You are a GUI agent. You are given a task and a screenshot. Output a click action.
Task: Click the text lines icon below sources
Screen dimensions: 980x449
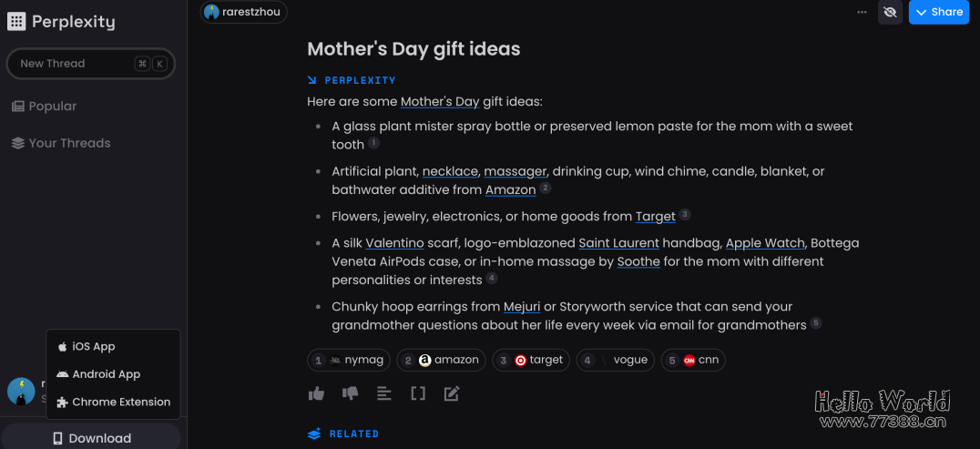point(384,393)
